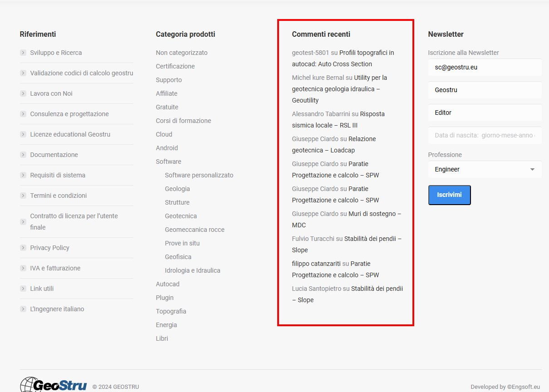Viewport: 549px width, 392px height.
Task: Select the "Geologia" software subcategory
Action: (x=177, y=189)
